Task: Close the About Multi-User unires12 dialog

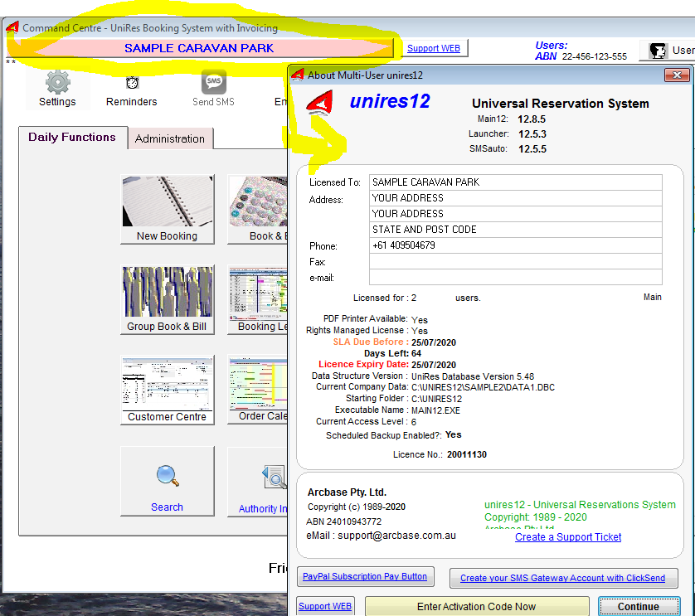Action: click(677, 75)
